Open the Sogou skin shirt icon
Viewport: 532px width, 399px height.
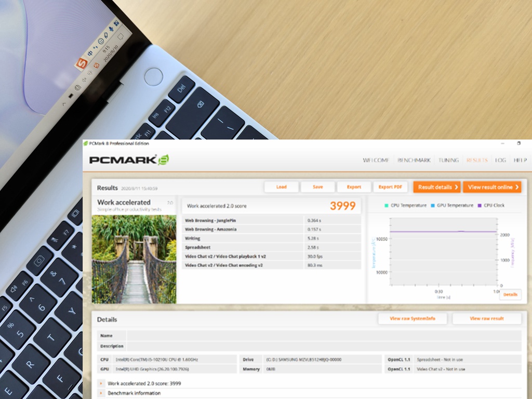(106, 35)
